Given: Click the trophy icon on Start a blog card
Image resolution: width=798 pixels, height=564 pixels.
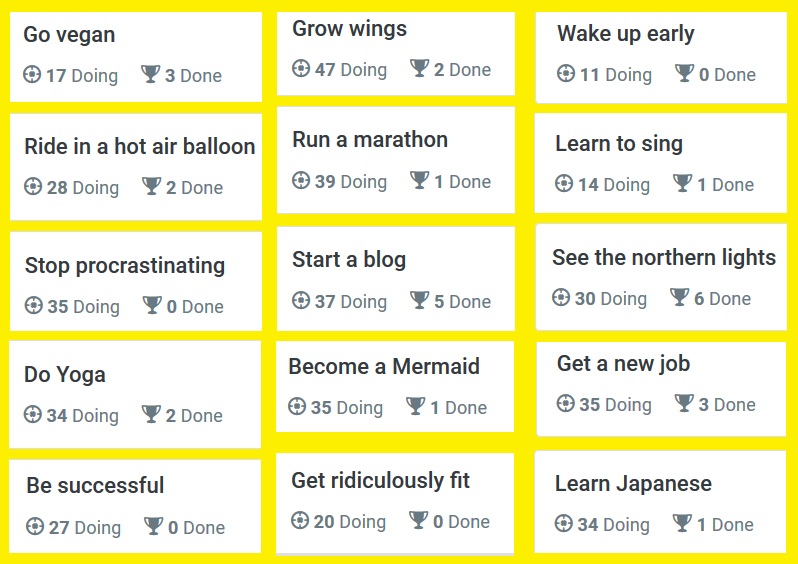Looking at the screenshot, I should 419,300.
